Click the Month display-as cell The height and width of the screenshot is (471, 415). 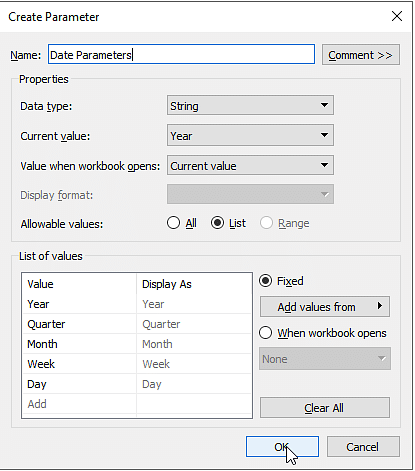(194, 344)
